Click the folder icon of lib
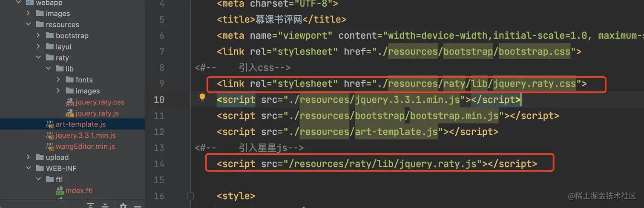This screenshot has height=208, width=644. (59, 69)
